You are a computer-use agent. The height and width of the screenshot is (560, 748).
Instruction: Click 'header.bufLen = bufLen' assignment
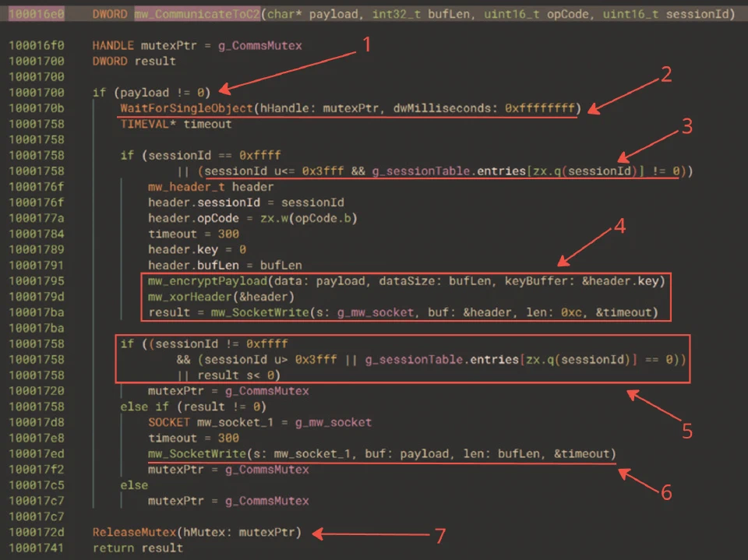pos(224,266)
